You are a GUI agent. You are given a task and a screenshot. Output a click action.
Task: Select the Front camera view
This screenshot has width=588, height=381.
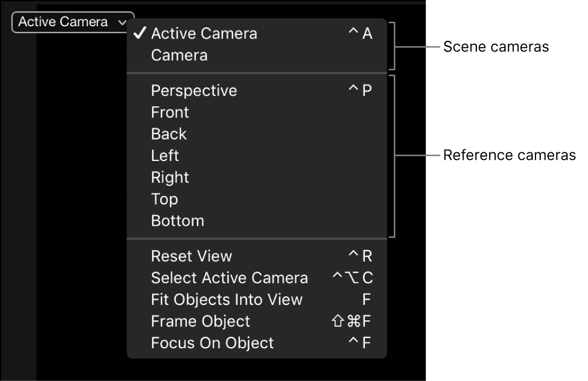(170, 112)
